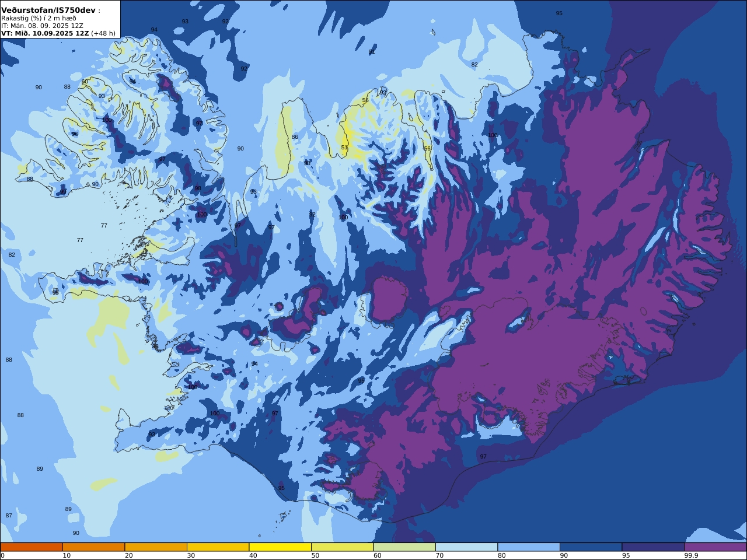Select the pale blue 70–80 legend swatch
Viewport: 747px width, 560px height.
click(x=467, y=547)
